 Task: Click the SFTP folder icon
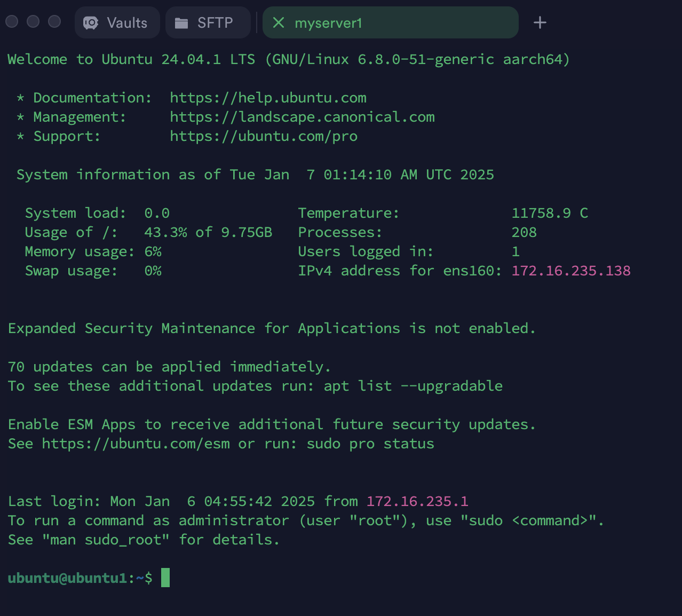pos(181,23)
